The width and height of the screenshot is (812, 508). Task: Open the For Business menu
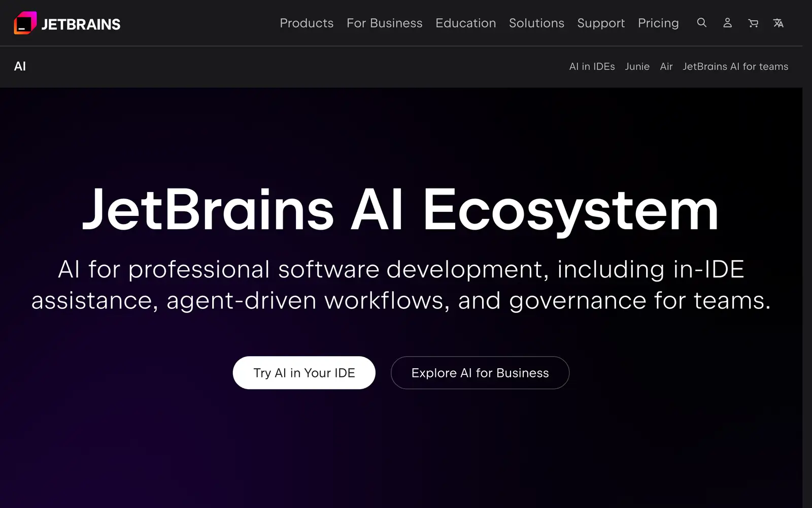(384, 23)
